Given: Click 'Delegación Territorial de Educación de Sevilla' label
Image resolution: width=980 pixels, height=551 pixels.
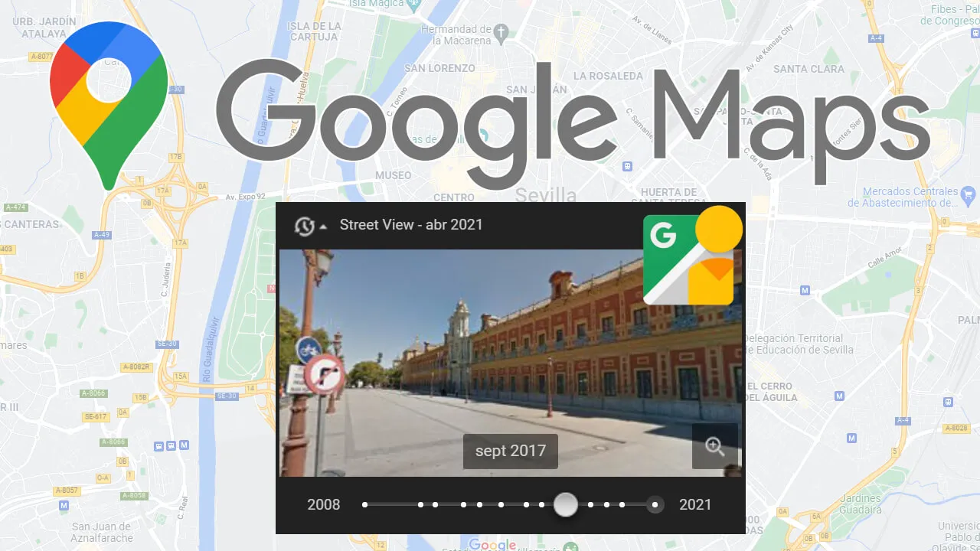Looking at the screenshot, I should point(798,344).
